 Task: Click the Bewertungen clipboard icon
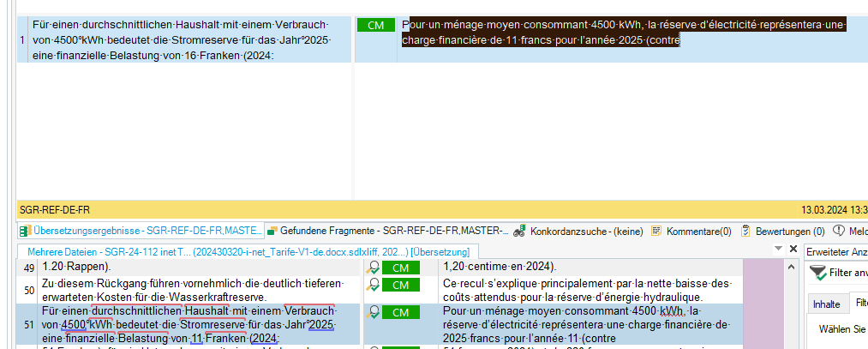pyautogui.click(x=745, y=231)
